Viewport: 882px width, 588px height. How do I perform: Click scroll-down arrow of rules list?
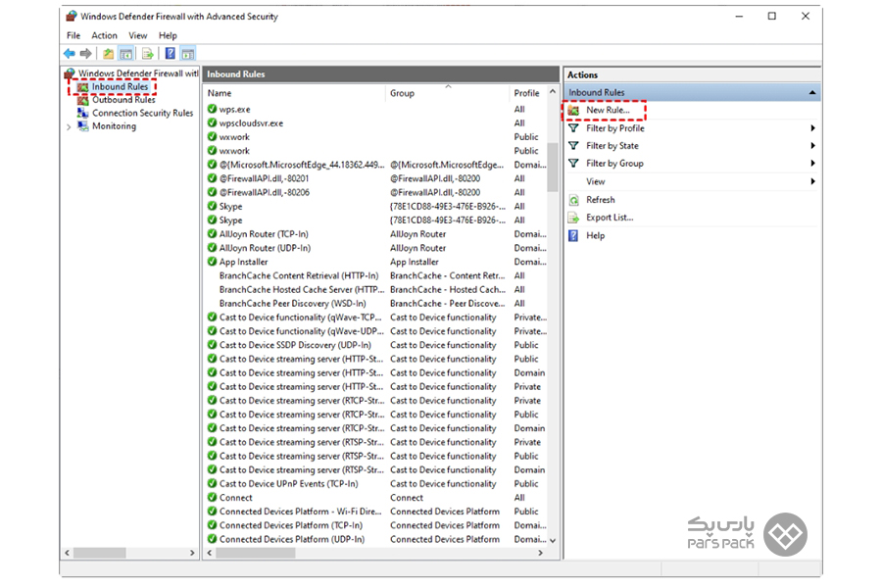(x=553, y=540)
